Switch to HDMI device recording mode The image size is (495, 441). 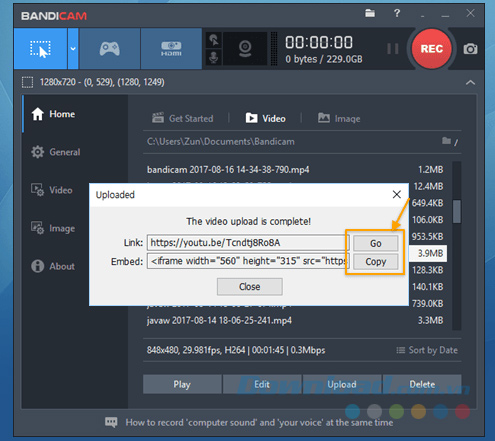[171, 49]
